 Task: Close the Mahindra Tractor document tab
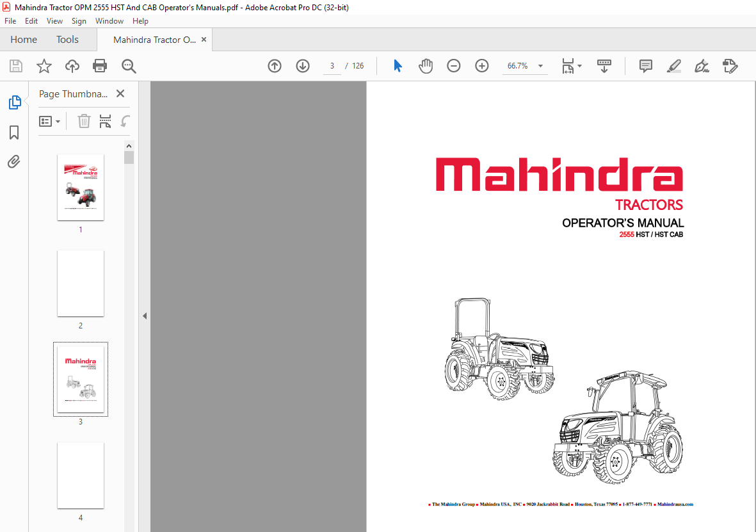(204, 40)
